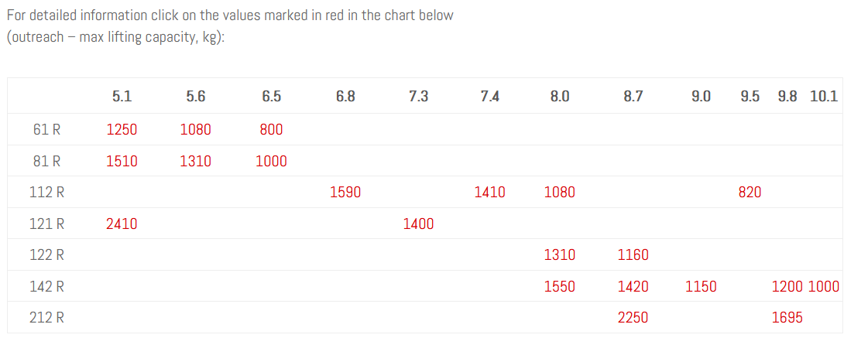Select the 1200 value for 142 R
Screen dimensions: 868x362
point(787,287)
